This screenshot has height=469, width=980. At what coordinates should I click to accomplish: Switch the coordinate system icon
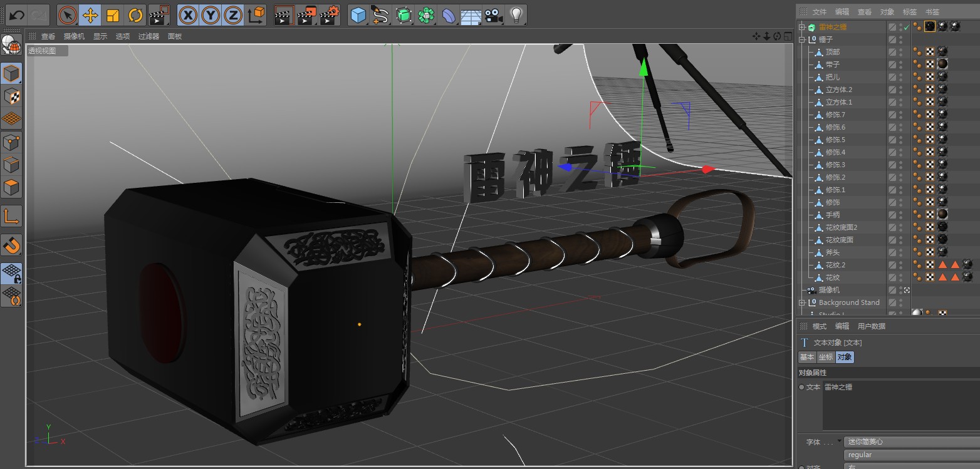tap(256, 14)
